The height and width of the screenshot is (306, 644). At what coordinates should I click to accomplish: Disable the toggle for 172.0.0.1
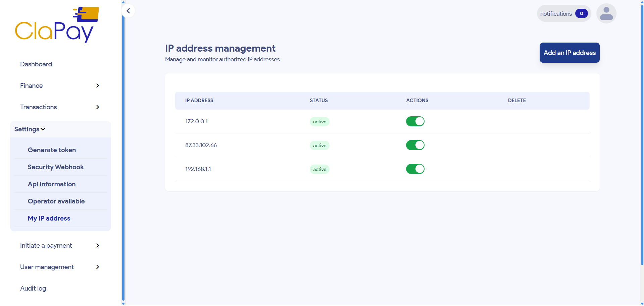pos(415,121)
